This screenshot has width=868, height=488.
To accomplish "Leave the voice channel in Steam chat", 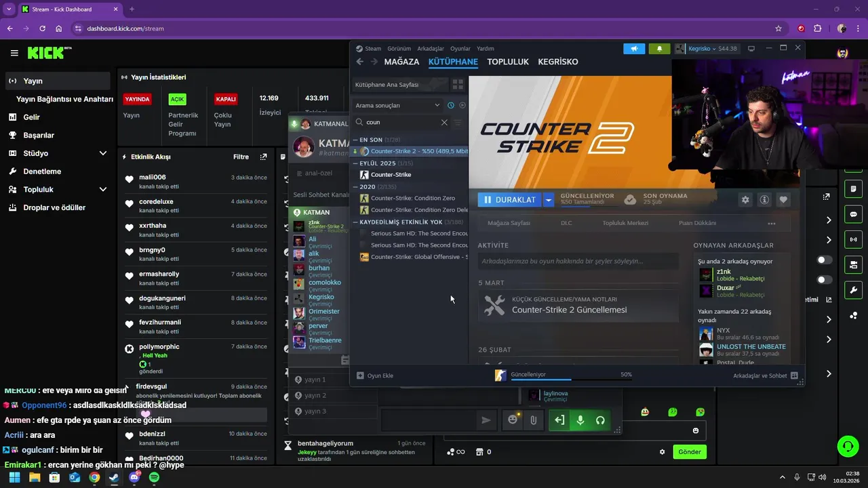I will tap(559, 420).
